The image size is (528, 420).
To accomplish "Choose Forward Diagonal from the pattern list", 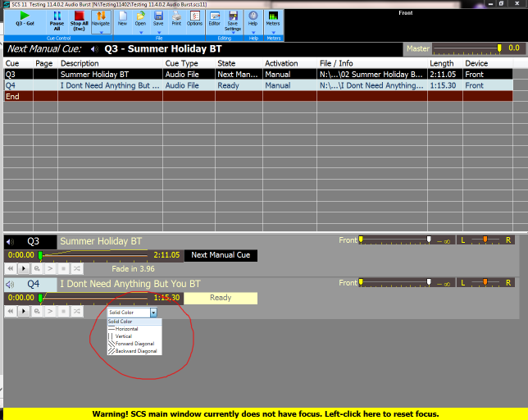I will pyautogui.click(x=135, y=343).
